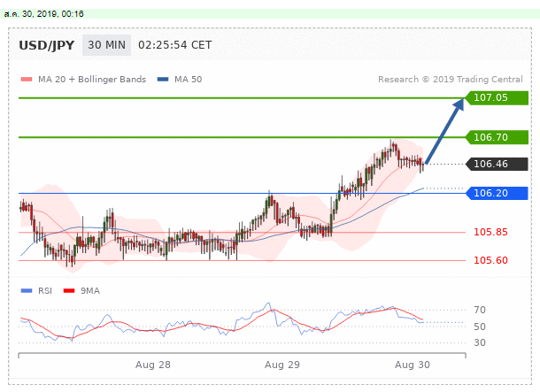The image size is (540, 392).
Task: Click the RSI legend label
Action: coord(45,291)
